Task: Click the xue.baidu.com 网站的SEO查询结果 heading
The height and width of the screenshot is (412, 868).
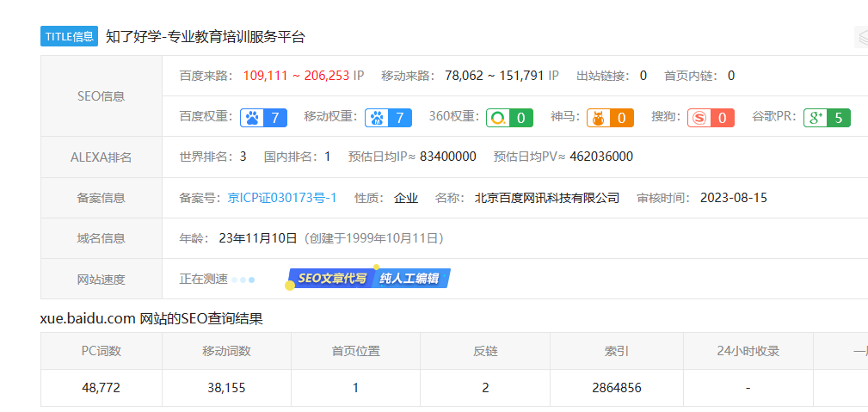Action: (x=151, y=319)
